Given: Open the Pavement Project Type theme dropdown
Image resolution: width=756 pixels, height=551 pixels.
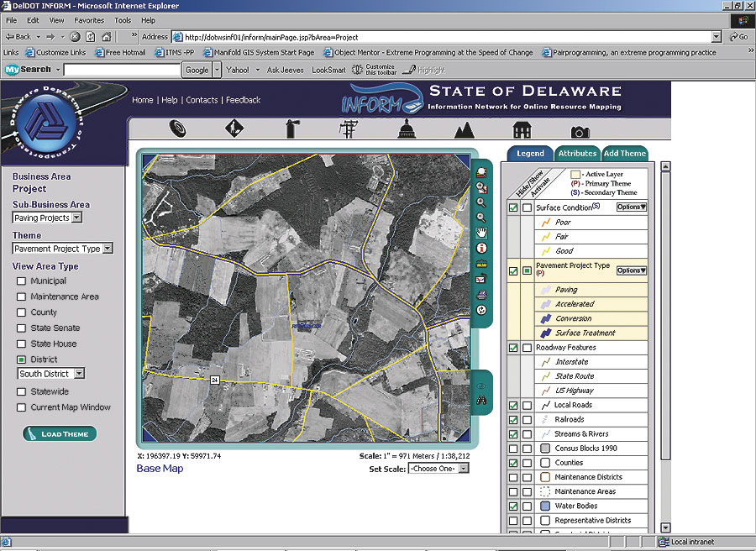Looking at the screenshot, I should tap(108, 249).
